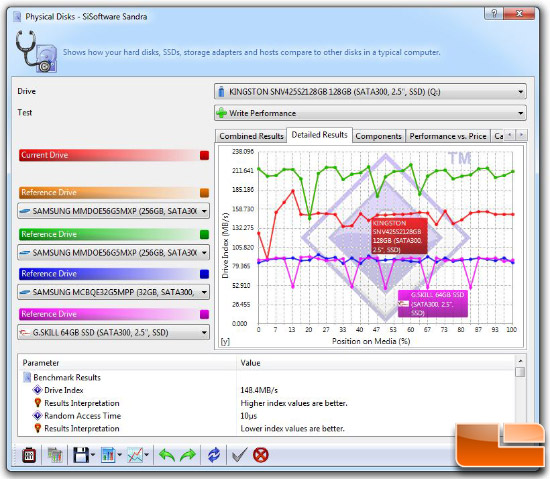Click the Position on Media (%) axis label

pos(371,341)
